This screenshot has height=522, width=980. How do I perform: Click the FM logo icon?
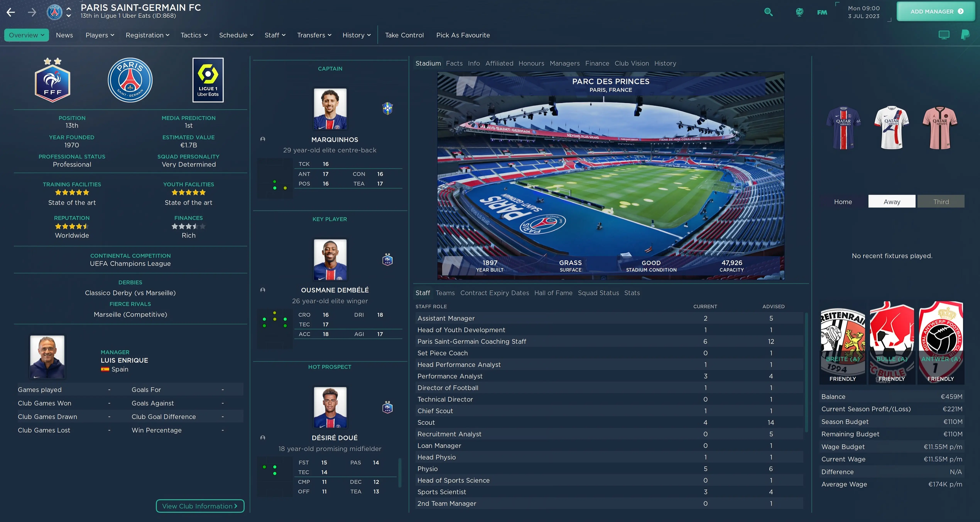tap(822, 12)
